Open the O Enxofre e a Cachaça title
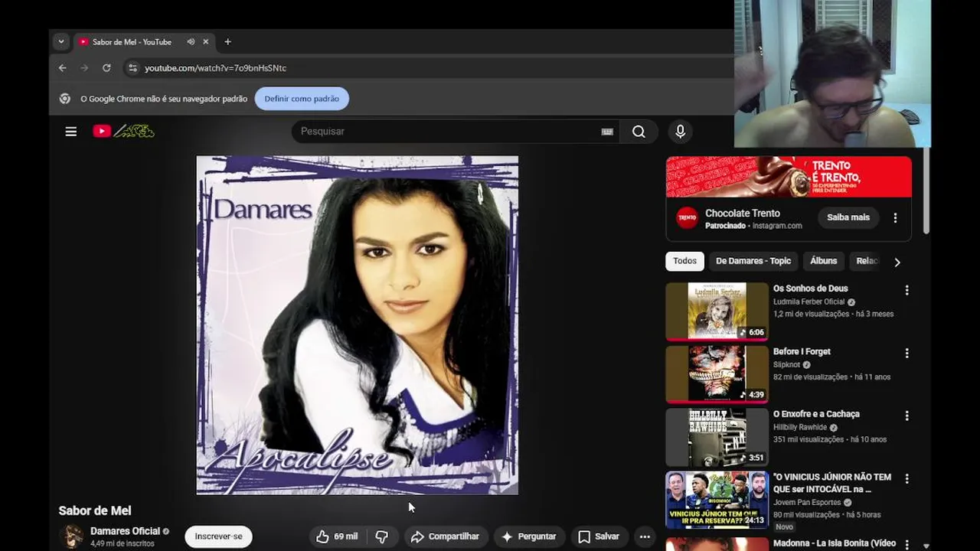The width and height of the screenshot is (980, 551). (816, 414)
